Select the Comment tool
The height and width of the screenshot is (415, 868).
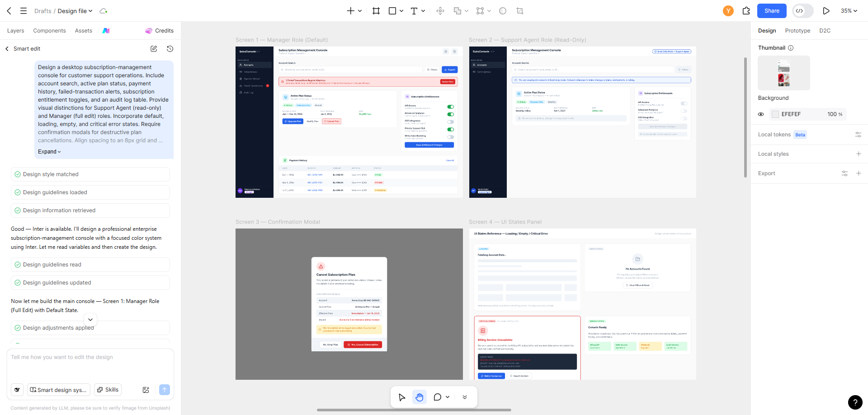click(x=437, y=397)
